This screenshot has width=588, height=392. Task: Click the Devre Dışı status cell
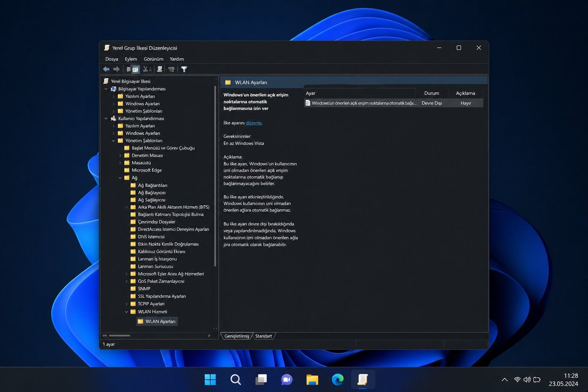pyautogui.click(x=432, y=103)
